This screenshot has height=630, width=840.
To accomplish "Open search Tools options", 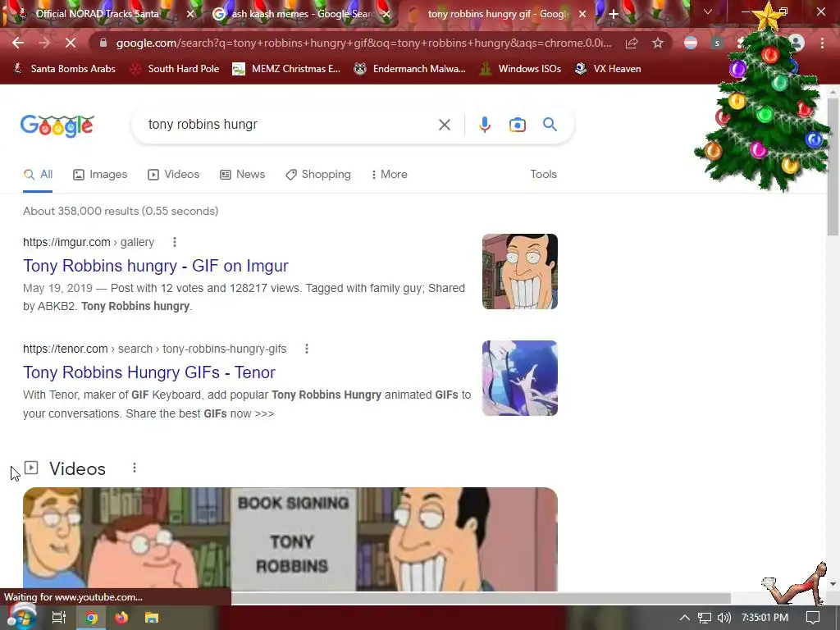I will click(x=543, y=174).
